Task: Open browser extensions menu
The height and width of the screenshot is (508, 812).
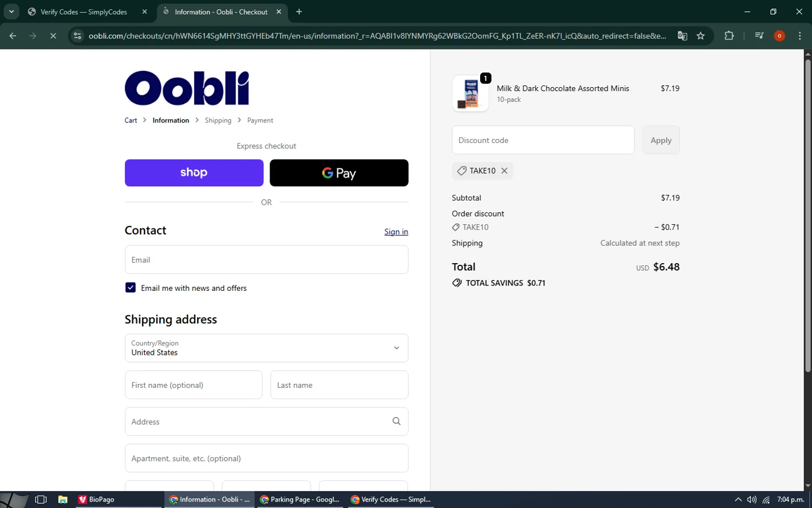Action: click(729, 36)
